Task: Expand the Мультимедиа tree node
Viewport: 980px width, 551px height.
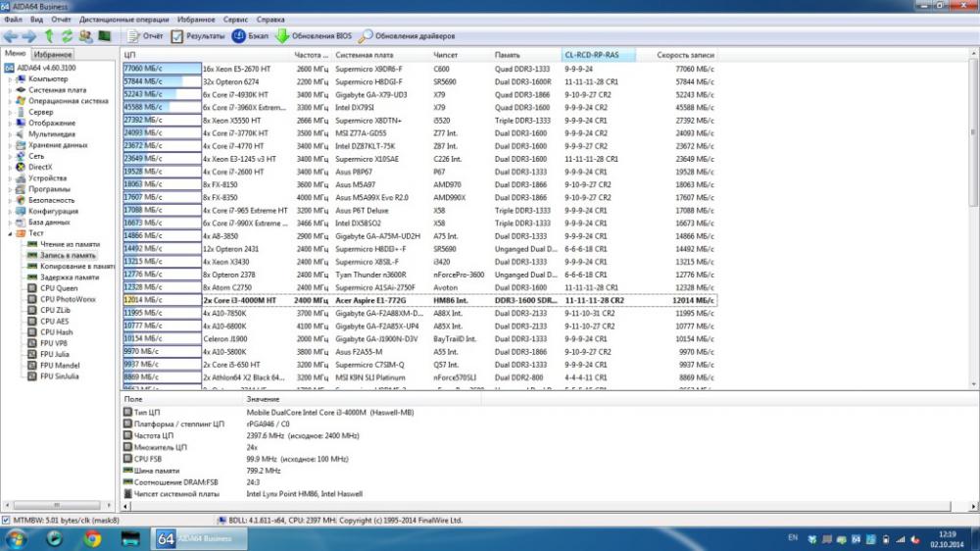Action: [10, 134]
